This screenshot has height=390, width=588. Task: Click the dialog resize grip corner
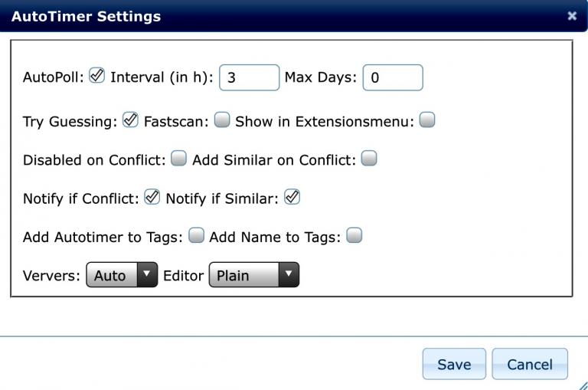583,385
